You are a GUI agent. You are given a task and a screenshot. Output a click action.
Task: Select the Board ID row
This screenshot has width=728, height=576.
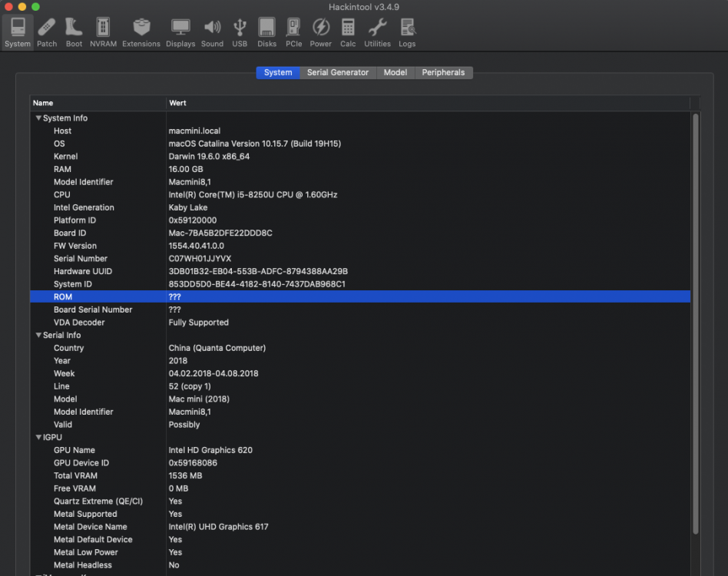(x=360, y=233)
